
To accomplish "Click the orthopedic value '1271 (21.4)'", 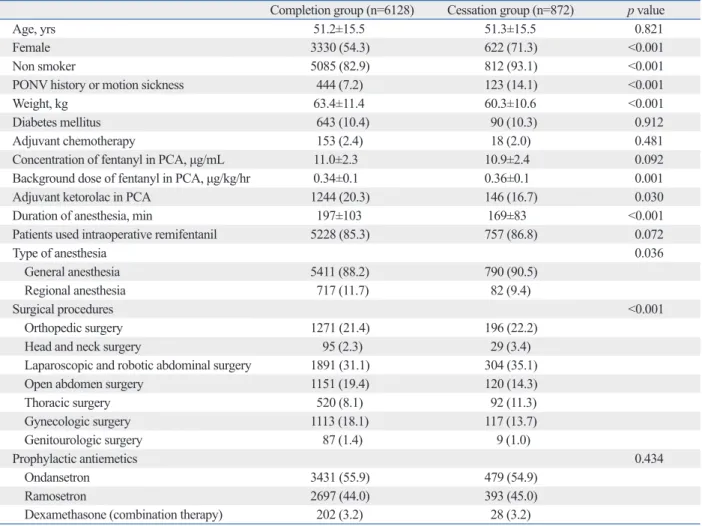I will coord(340,328).
